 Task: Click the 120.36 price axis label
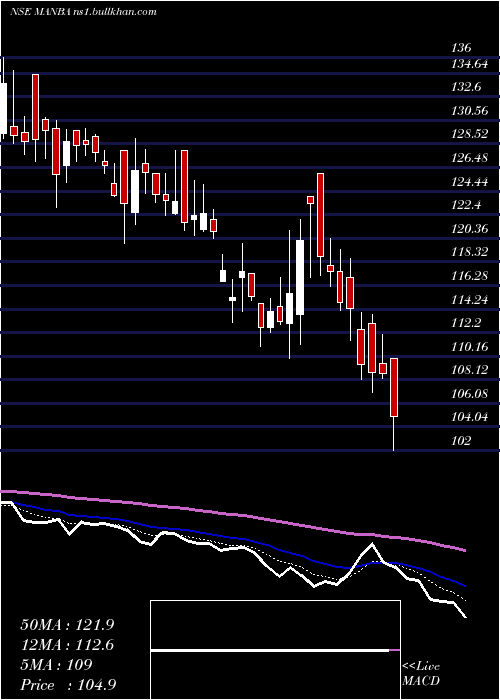tap(470, 229)
